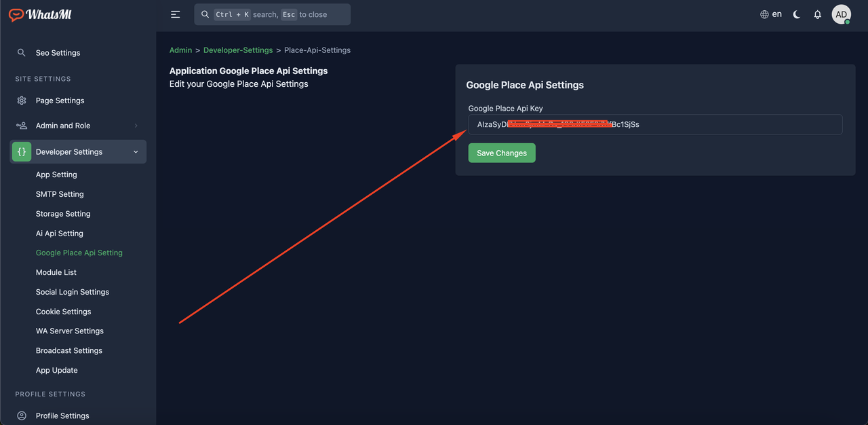Viewport: 868px width, 425px height.
Task: Click the Page Settings gear icon
Action: [x=22, y=100]
